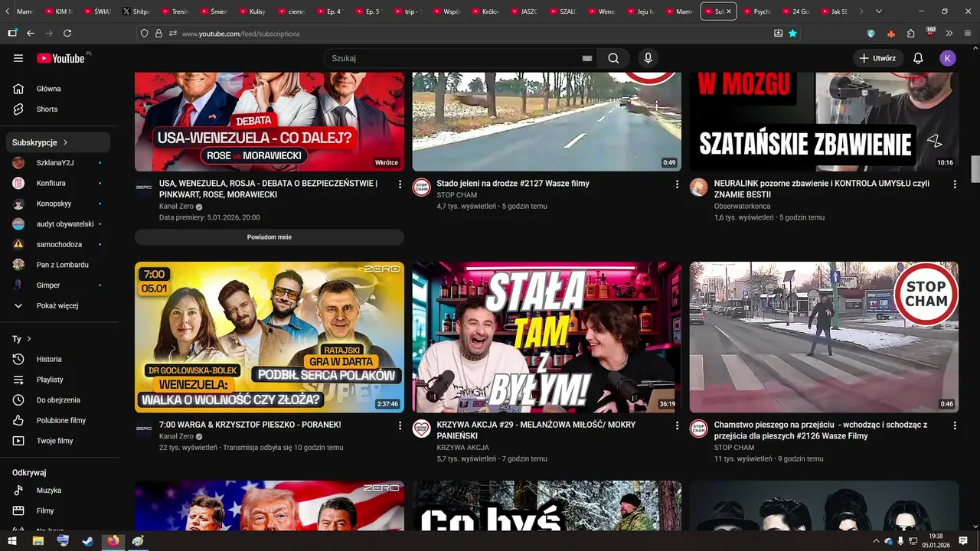Screen dimensions: 980x551
Task: Expand the Ty section chevron
Action: point(29,338)
